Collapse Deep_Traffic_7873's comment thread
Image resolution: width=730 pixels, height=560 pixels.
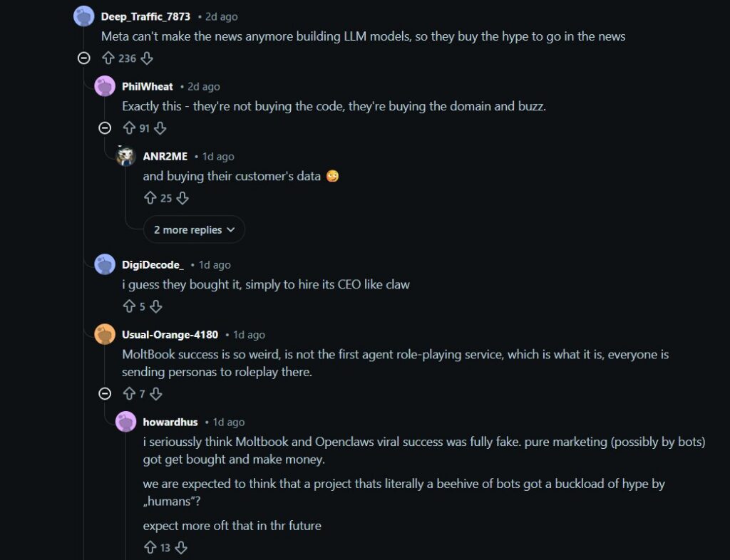click(x=84, y=58)
